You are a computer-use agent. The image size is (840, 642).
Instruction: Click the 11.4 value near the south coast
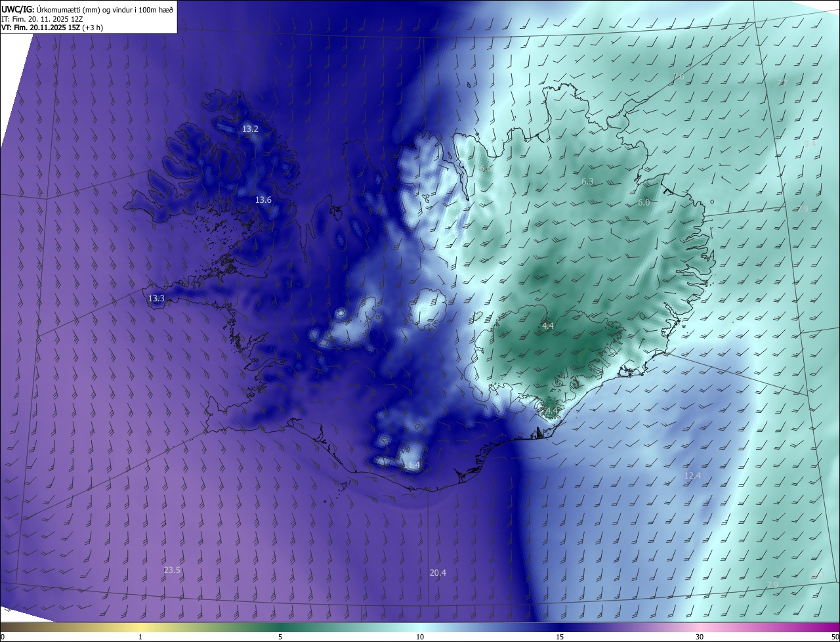411,465
